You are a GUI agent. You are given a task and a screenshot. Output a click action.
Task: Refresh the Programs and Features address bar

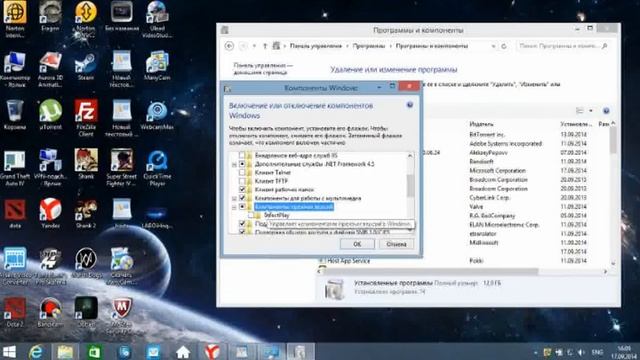point(504,46)
